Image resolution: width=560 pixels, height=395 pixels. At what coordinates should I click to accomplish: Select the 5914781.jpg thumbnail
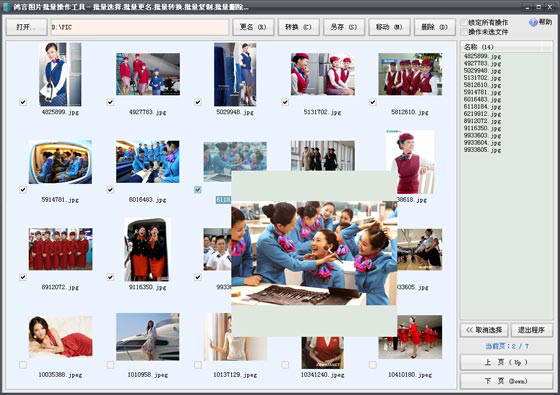pos(60,162)
